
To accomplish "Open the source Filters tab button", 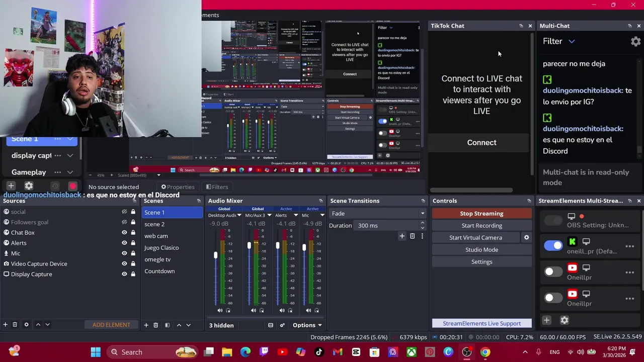I will (x=217, y=187).
